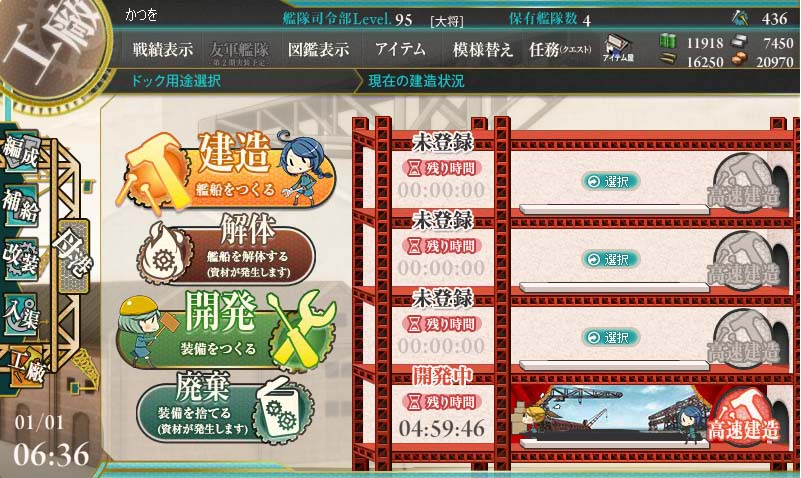
Task: Go to the 補給 resupply sidebar icon
Action: (x=20, y=205)
